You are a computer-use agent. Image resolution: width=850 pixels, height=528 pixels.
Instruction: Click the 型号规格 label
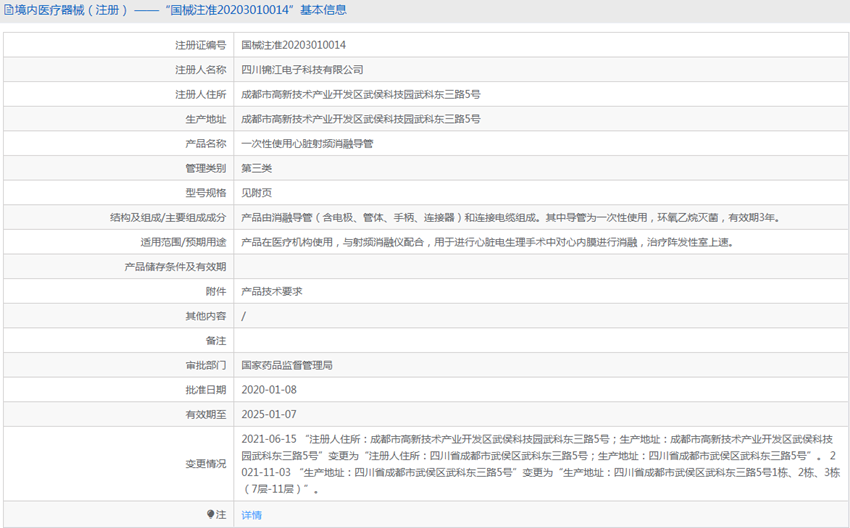205,192
